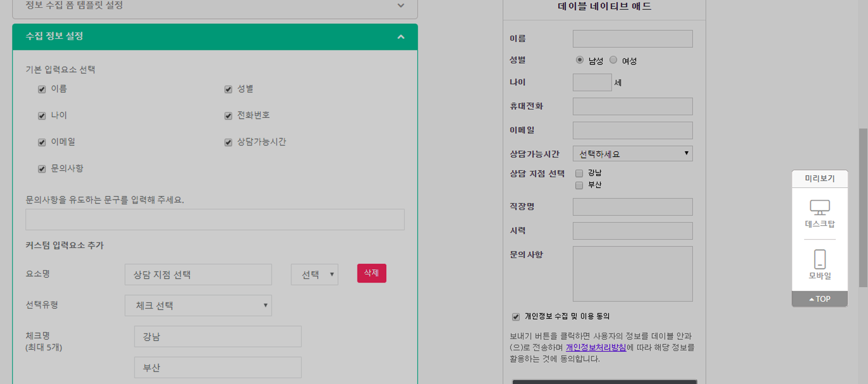868x384 pixels.
Task: Toggle the 나이 checkbox
Action: tap(42, 116)
